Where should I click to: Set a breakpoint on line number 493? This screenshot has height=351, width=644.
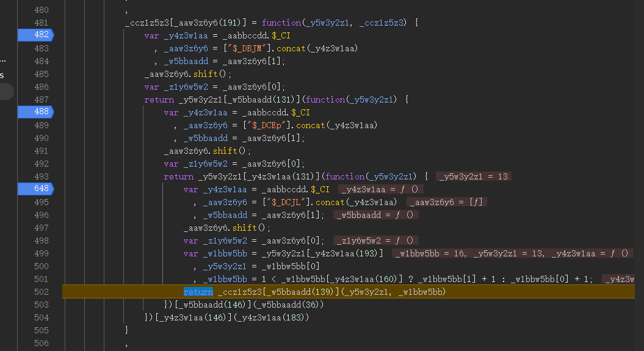tap(41, 176)
